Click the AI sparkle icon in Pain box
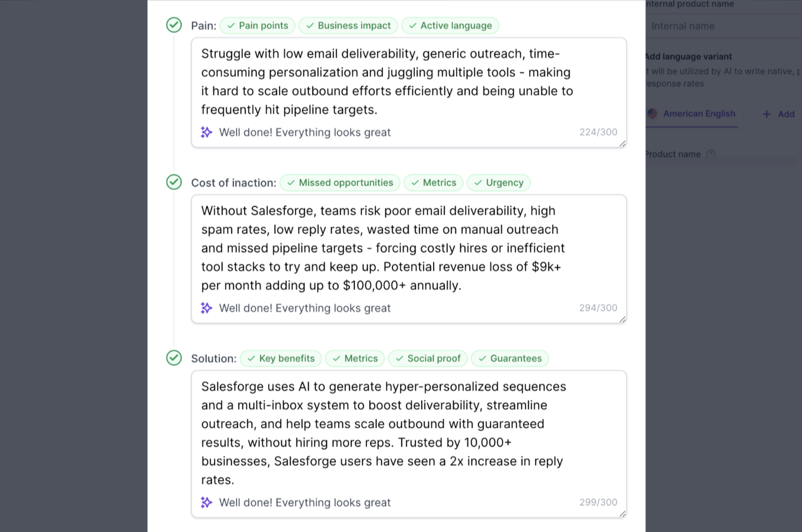This screenshot has height=532, width=802. 206,132
